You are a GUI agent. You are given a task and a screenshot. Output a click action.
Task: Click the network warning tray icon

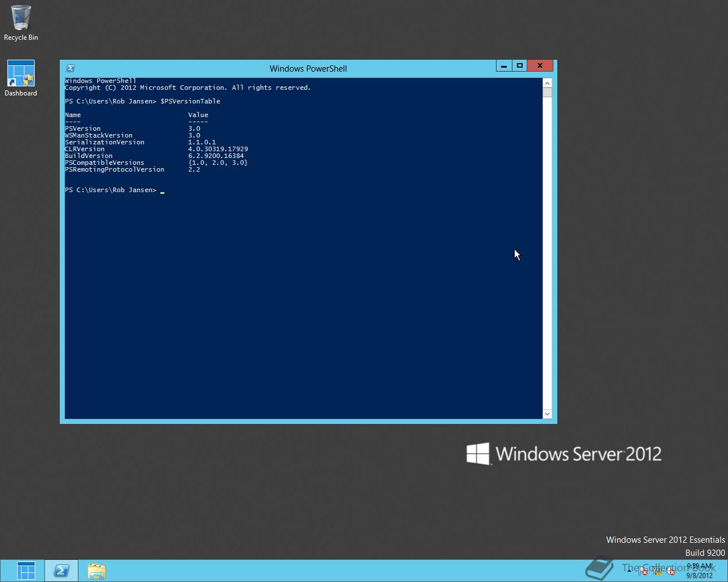pyautogui.click(x=657, y=571)
